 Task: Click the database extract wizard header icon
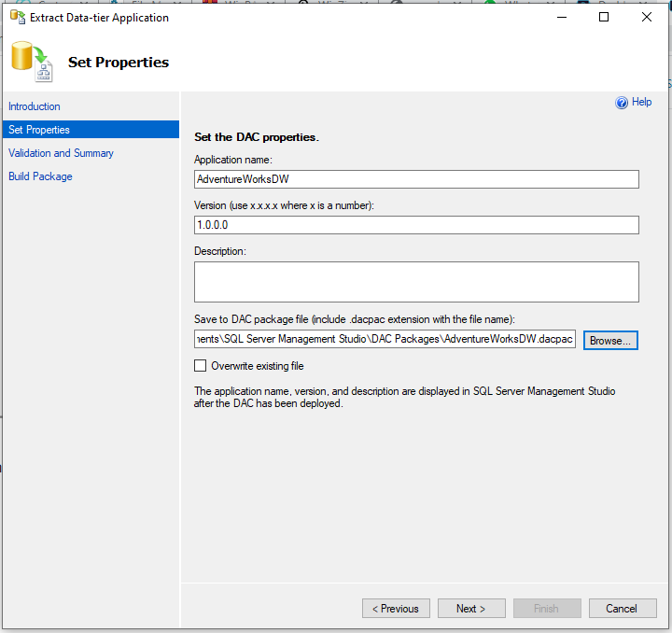[x=32, y=62]
